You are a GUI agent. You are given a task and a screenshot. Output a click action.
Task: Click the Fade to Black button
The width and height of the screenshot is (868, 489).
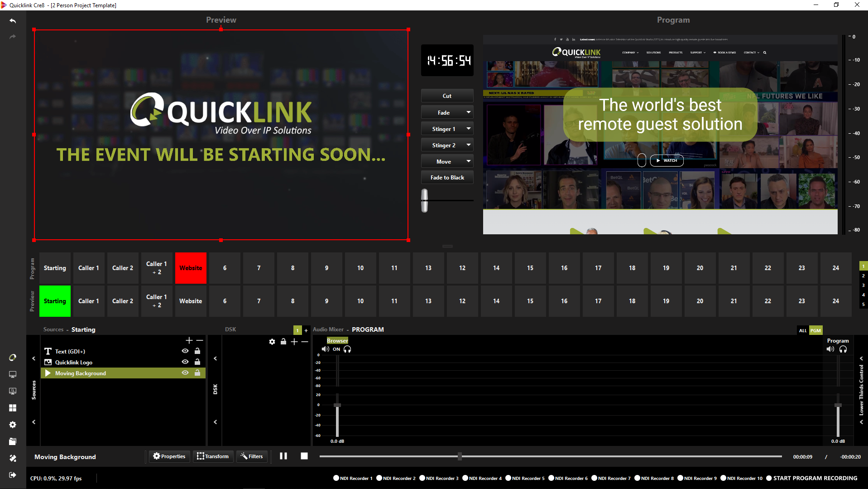pos(447,178)
